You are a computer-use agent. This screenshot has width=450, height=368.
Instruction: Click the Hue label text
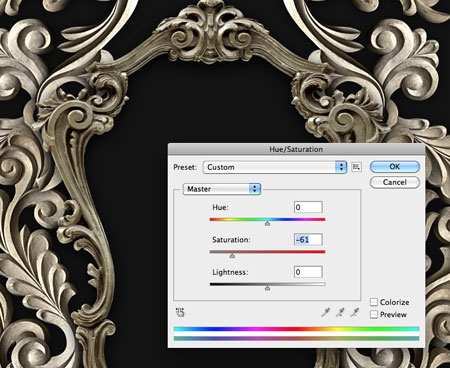coord(220,207)
